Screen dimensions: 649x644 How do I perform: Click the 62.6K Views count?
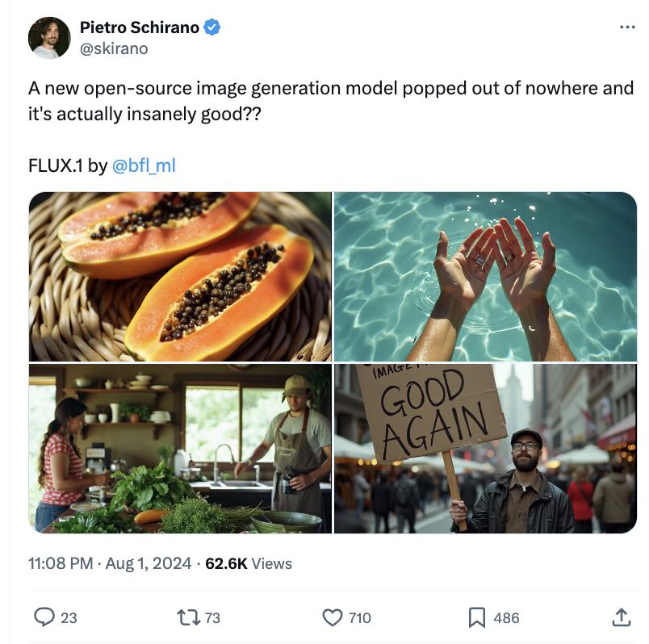249,563
